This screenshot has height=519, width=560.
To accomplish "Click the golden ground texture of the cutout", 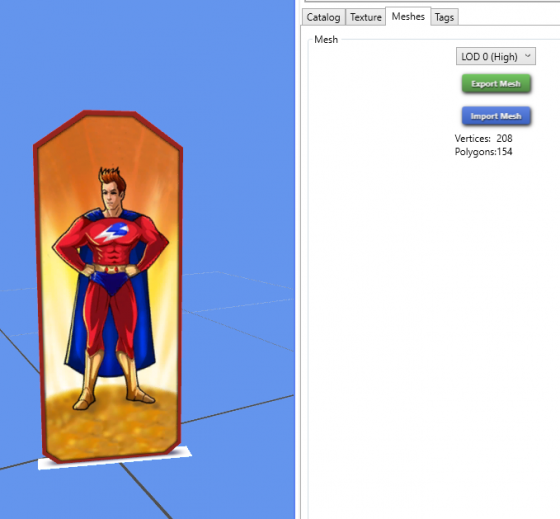I will (111, 425).
